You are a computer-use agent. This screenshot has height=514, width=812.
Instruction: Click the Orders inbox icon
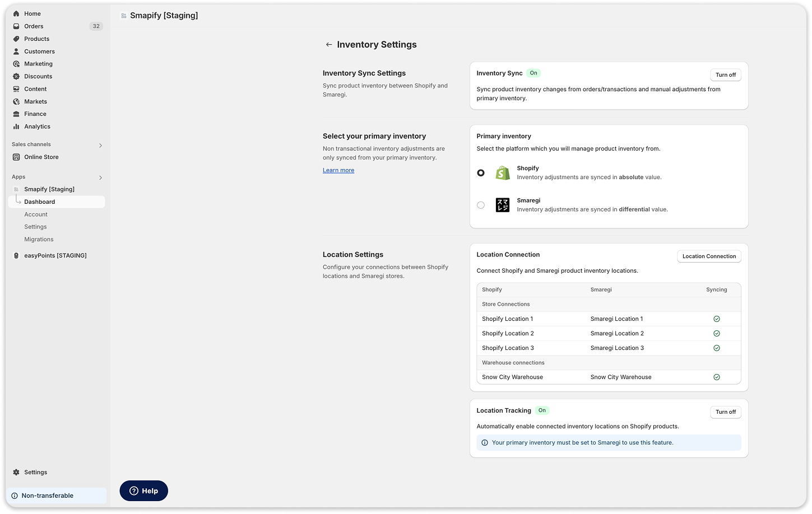(x=16, y=26)
